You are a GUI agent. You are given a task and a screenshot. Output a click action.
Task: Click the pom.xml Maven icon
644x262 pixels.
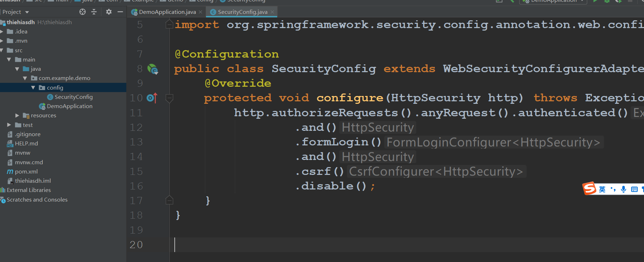pos(10,172)
